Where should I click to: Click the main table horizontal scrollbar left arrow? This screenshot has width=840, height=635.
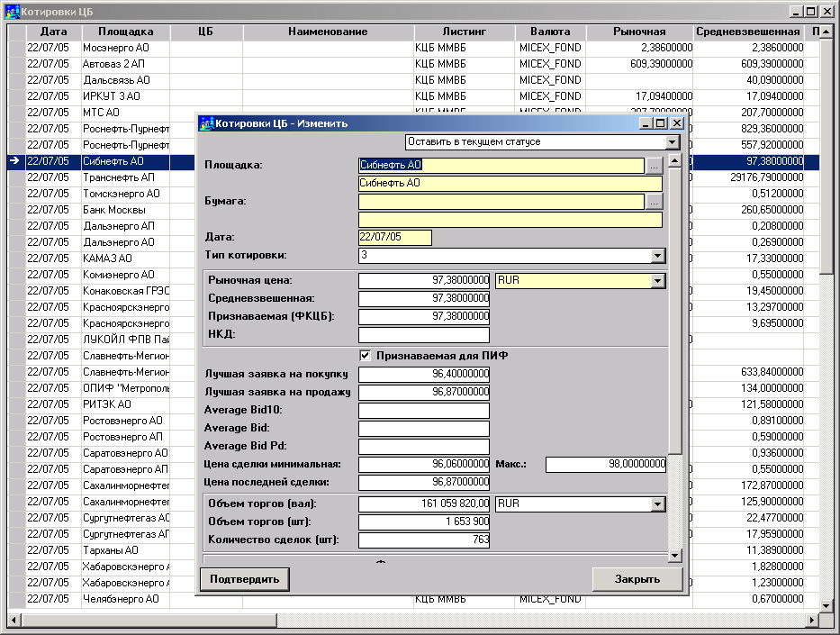pyautogui.click(x=14, y=620)
